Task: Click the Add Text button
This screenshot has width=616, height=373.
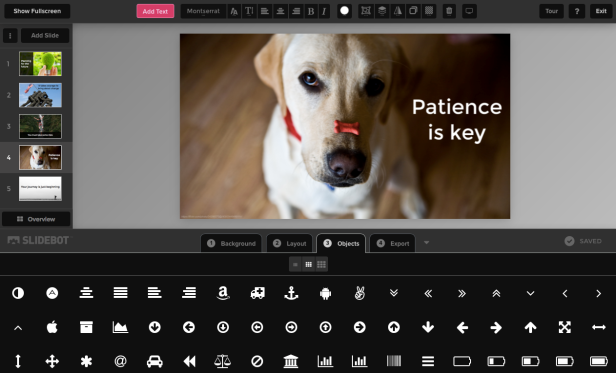Action: pyautogui.click(x=155, y=11)
